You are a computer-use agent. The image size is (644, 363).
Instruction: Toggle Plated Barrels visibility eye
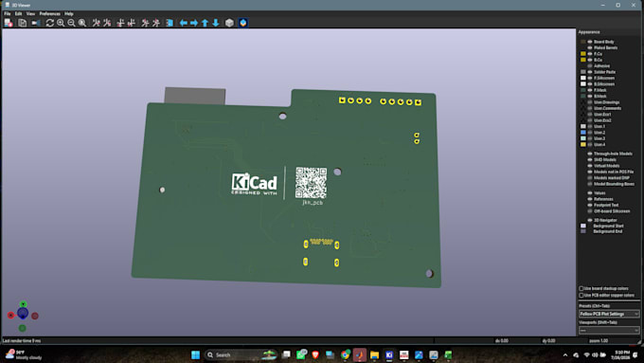pyautogui.click(x=590, y=47)
